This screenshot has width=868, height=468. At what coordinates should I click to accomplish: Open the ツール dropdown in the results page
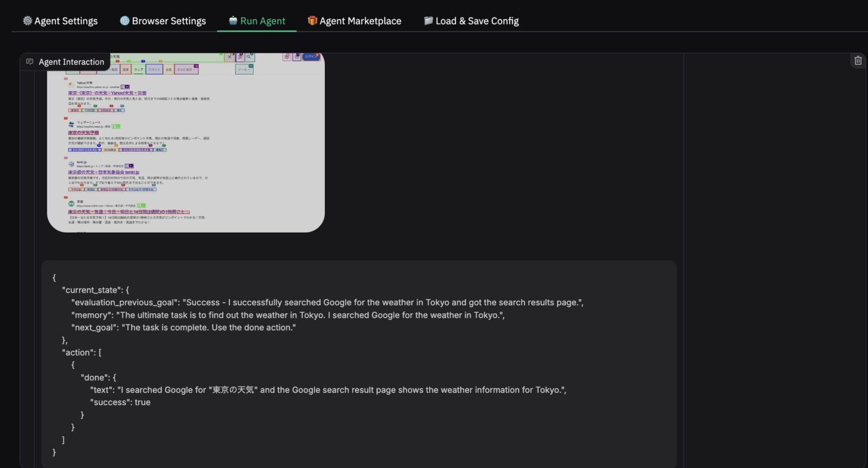click(x=244, y=69)
